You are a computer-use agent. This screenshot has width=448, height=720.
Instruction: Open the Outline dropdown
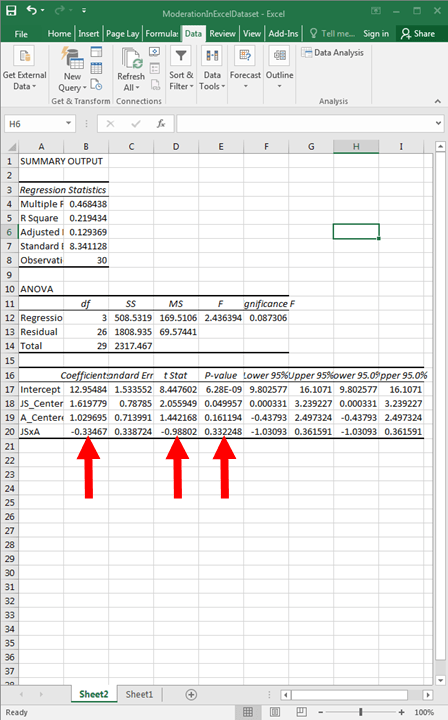[280, 69]
